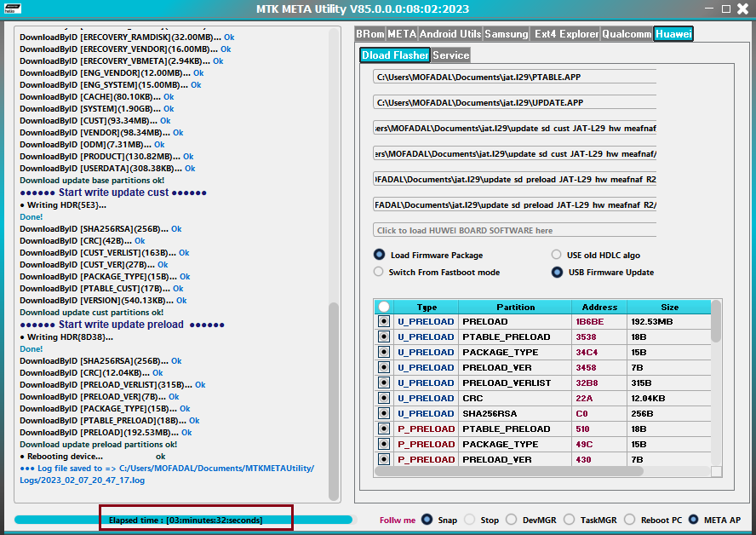Open the Service tab

pos(450,55)
